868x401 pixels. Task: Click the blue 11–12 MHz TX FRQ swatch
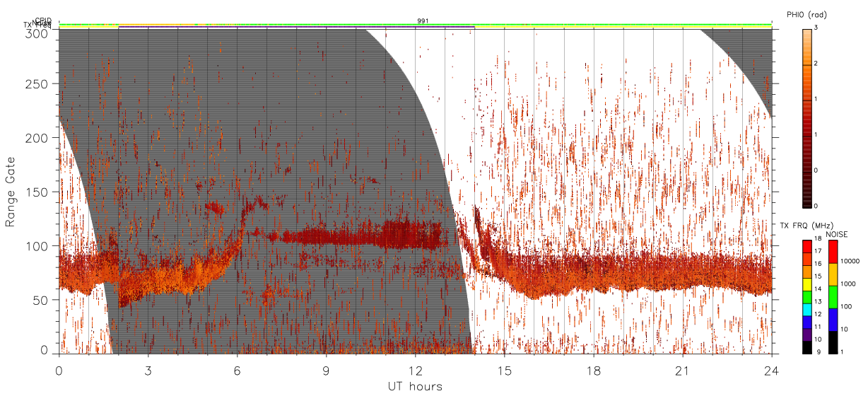click(807, 322)
